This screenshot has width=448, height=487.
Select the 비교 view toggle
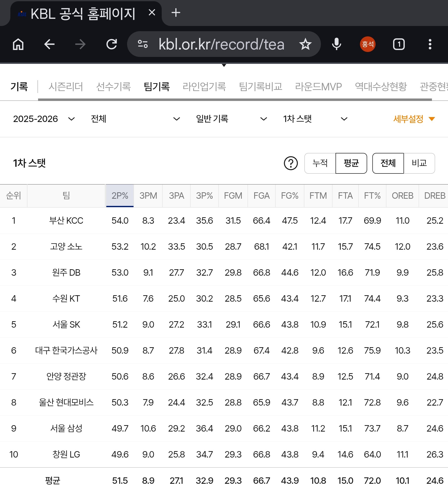click(419, 163)
